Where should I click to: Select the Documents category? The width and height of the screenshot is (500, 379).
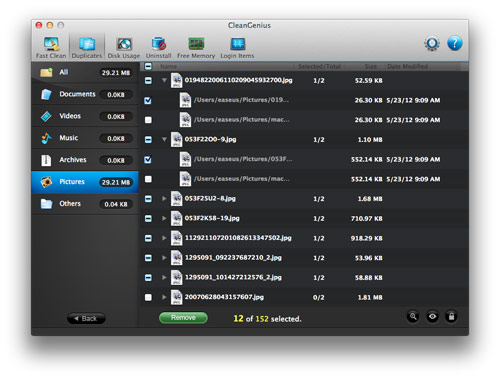pos(85,94)
